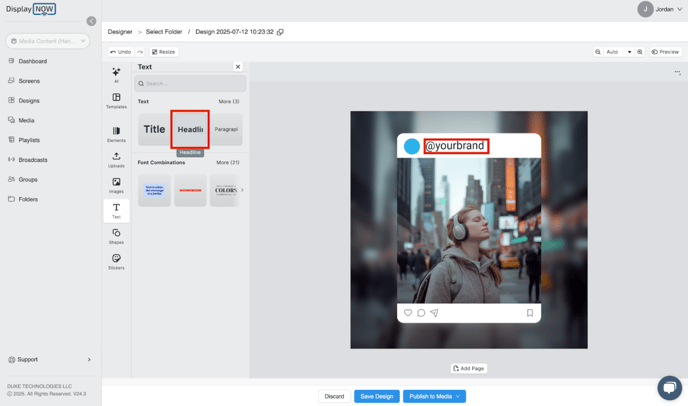This screenshot has width=688, height=406.
Task: Select the COLORS font combination
Action: [226, 190]
